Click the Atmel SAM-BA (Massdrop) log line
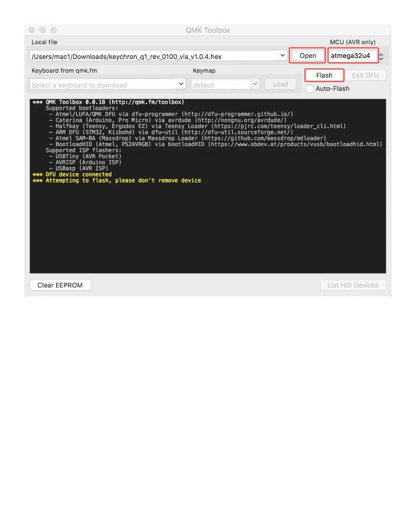 pyautogui.click(x=187, y=138)
